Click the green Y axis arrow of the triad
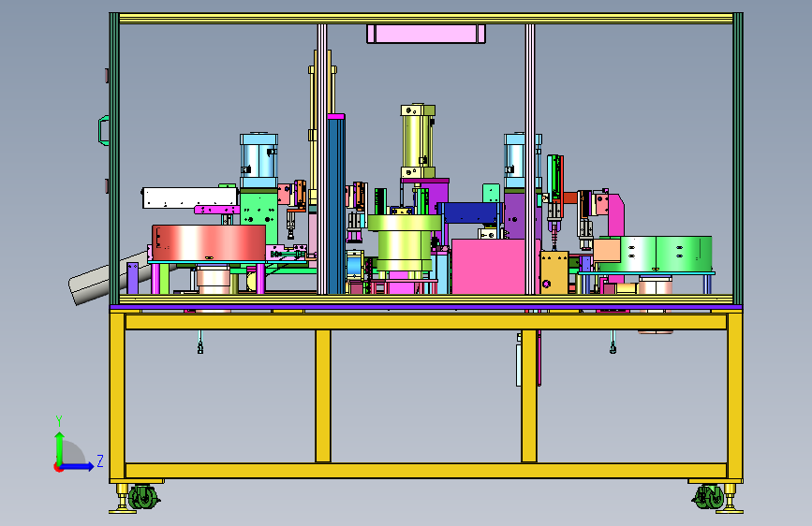The image size is (812, 526). pyautogui.click(x=60, y=449)
